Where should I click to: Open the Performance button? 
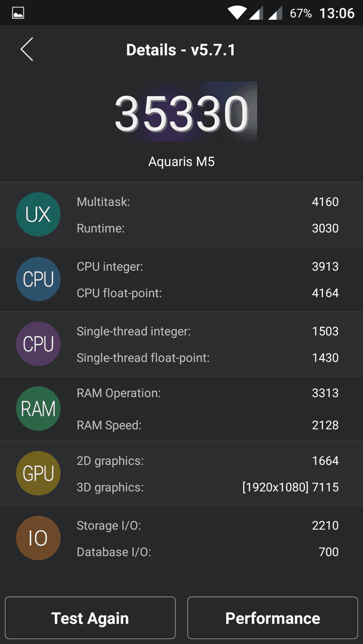pyautogui.click(x=273, y=618)
